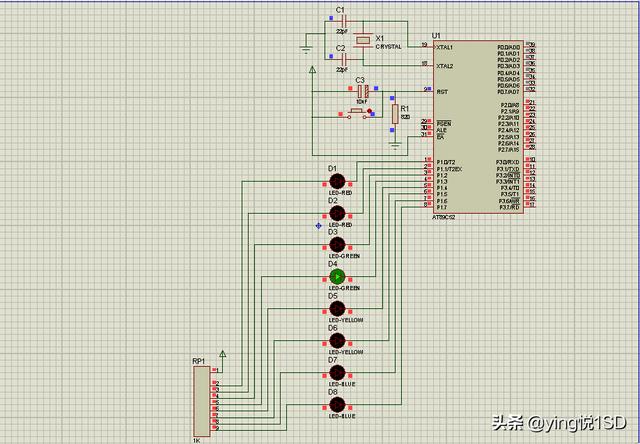Viewport: 640px width, 444px height.
Task: Click the P1.1/T2EX pin label
Action: pyautogui.click(x=449, y=169)
